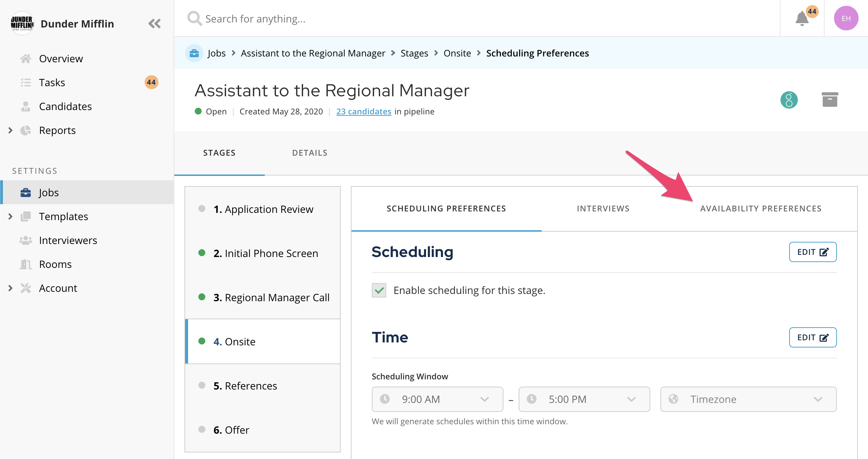Select stage 1. Application Review
868x459 pixels.
point(263,209)
